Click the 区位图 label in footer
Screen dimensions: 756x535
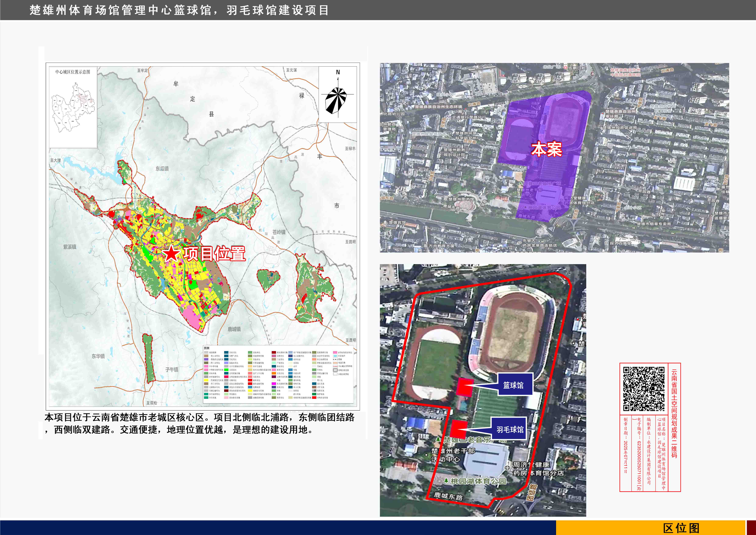click(681, 528)
